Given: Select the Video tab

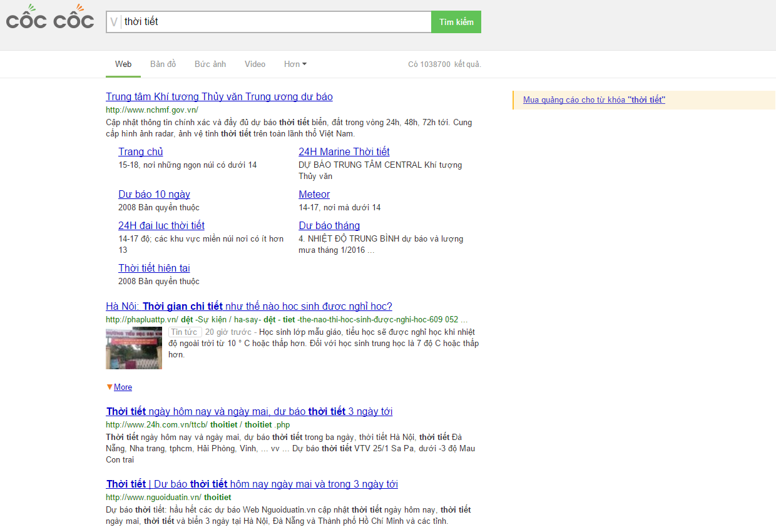Looking at the screenshot, I should (255, 64).
